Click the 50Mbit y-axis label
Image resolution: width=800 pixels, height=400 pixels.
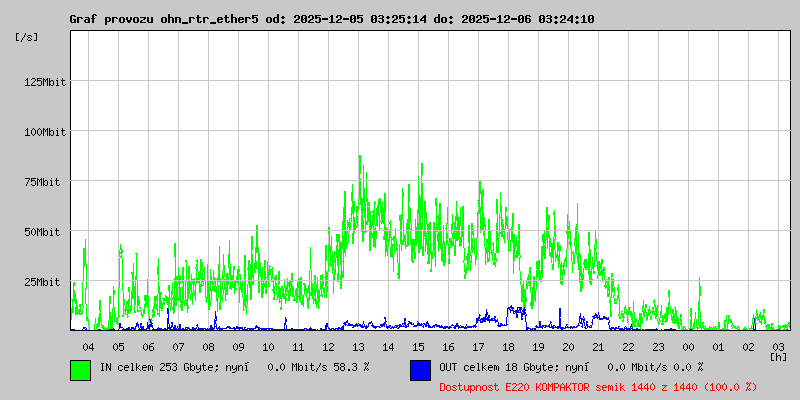(48, 232)
